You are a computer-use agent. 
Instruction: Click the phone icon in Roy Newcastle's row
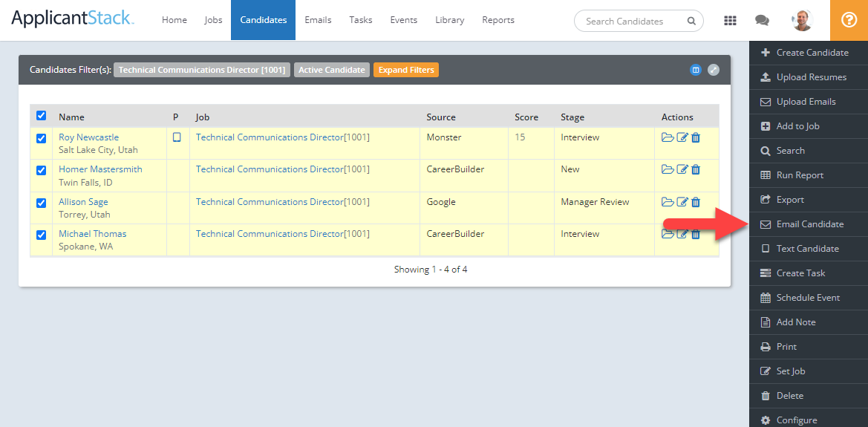point(177,137)
